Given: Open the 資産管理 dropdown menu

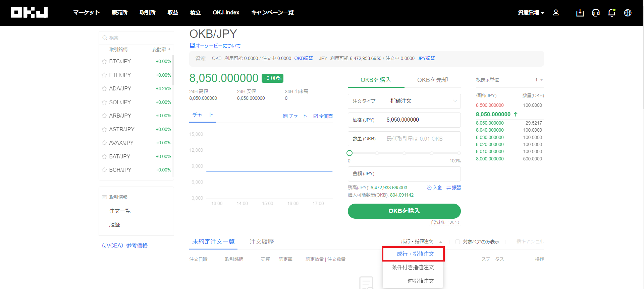Looking at the screenshot, I should click(531, 12).
